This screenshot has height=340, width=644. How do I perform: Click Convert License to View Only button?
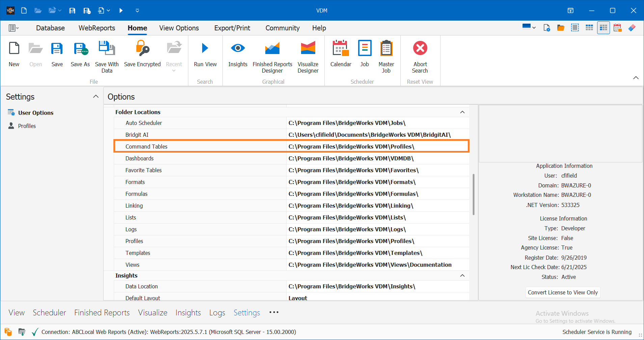563,292
